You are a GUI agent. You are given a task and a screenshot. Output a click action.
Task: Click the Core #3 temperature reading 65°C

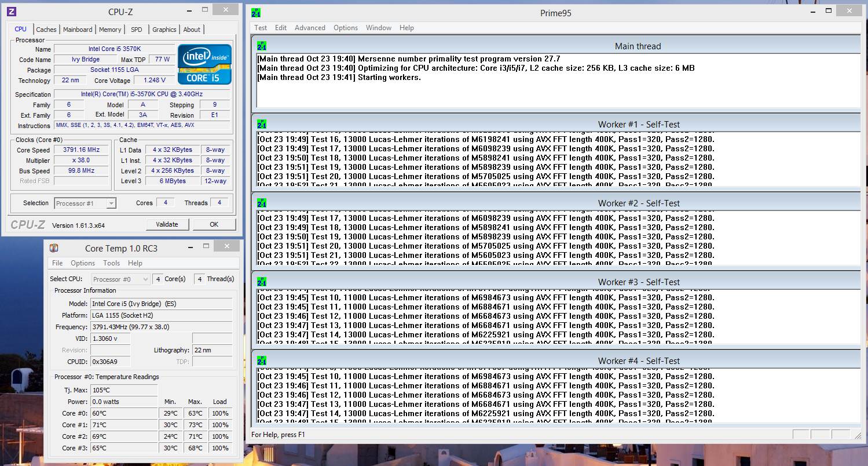tap(124, 448)
